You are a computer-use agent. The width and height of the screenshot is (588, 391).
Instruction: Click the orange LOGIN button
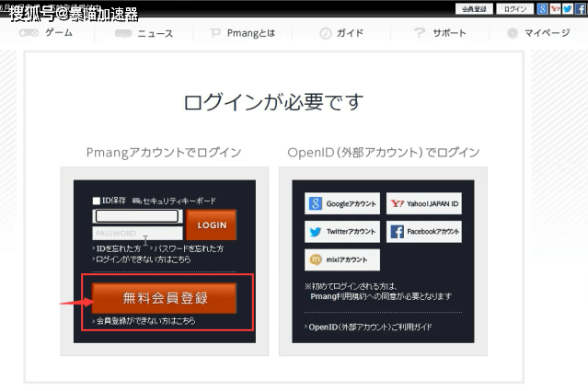coord(212,224)
